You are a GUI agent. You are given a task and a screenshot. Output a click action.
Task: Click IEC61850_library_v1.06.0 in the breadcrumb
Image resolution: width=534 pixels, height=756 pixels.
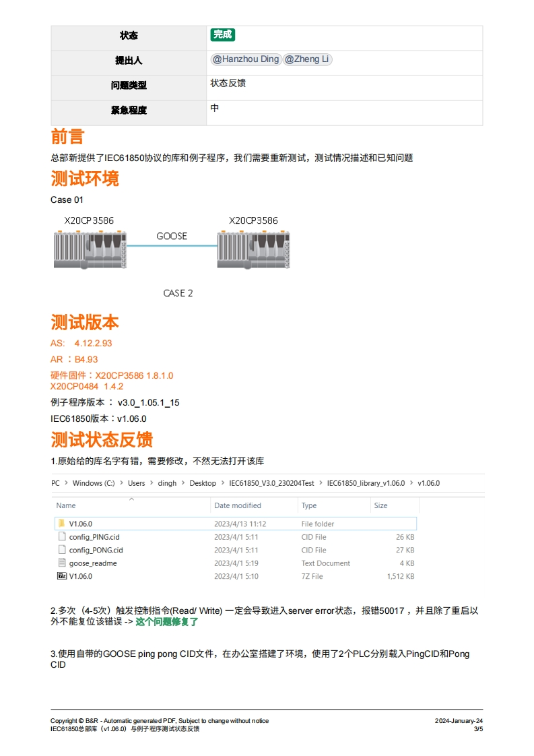point(366,483)
